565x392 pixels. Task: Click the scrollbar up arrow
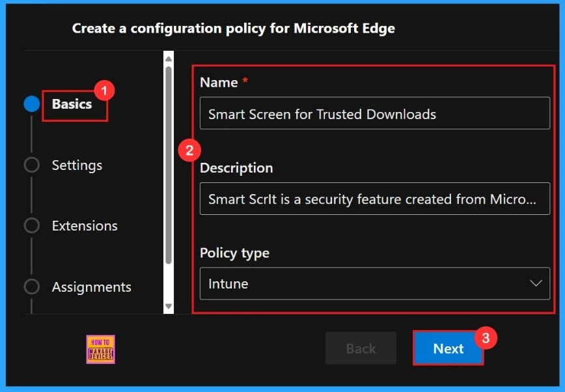169,59
